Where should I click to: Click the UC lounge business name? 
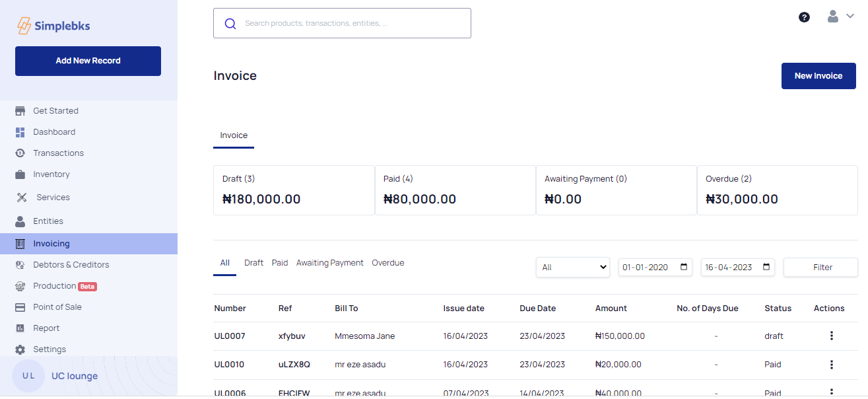click(75, 377)
